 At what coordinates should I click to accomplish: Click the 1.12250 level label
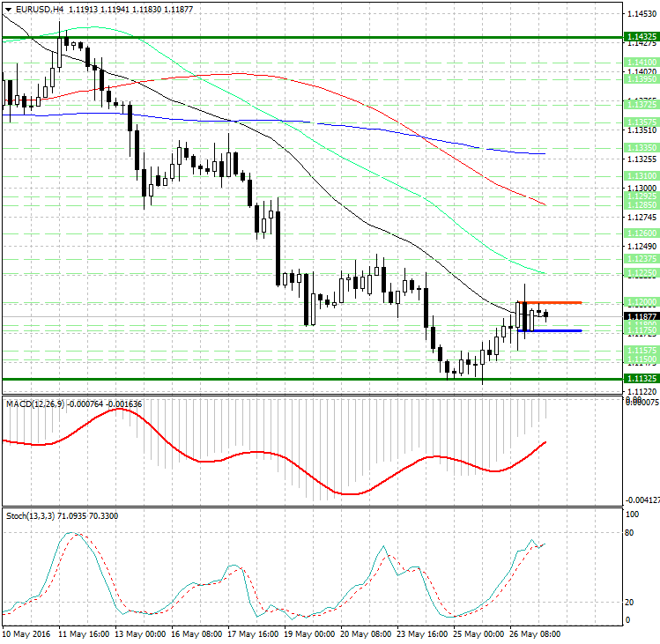tap(641, 273)
